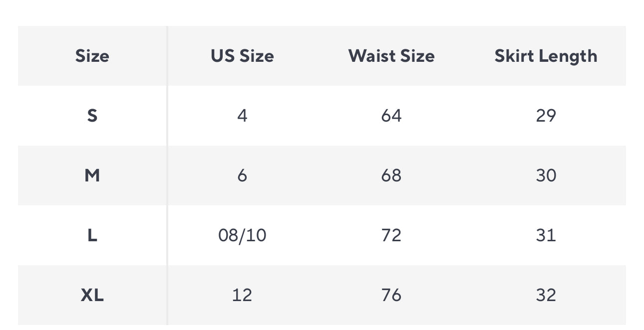Screen dimensions: 644x330
Task: Click waist size value 68
Action: pyautogui.click(x=391, y=175)
